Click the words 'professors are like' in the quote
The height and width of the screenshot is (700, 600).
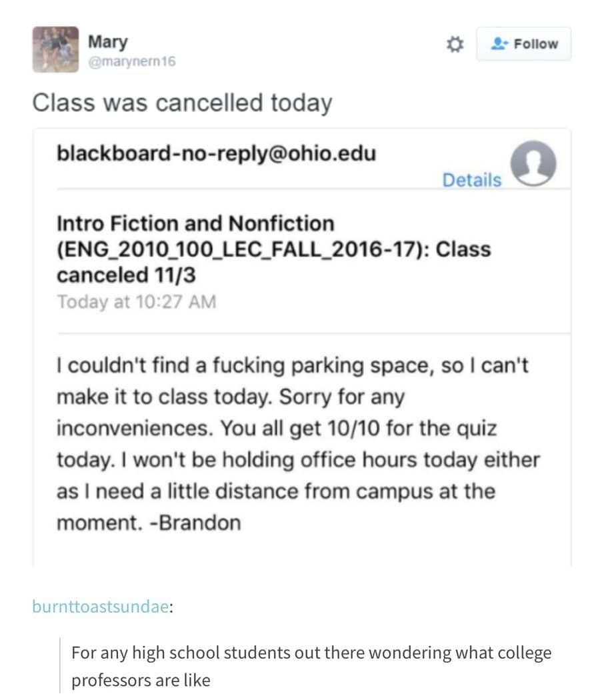(141, 681)
